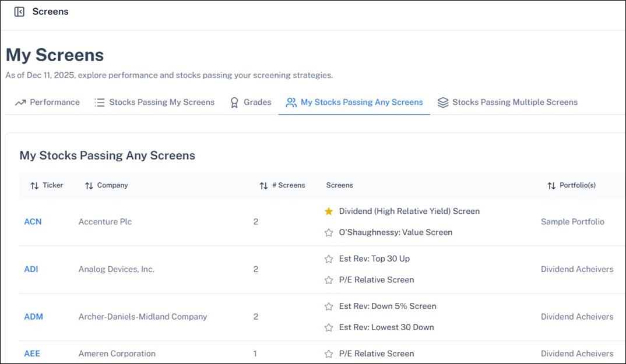Favorite the O'Shaughnessy: Value Screen star
The height and width of the screenshot is (364, 626).
pyautogui.click(x=329, y=233)
